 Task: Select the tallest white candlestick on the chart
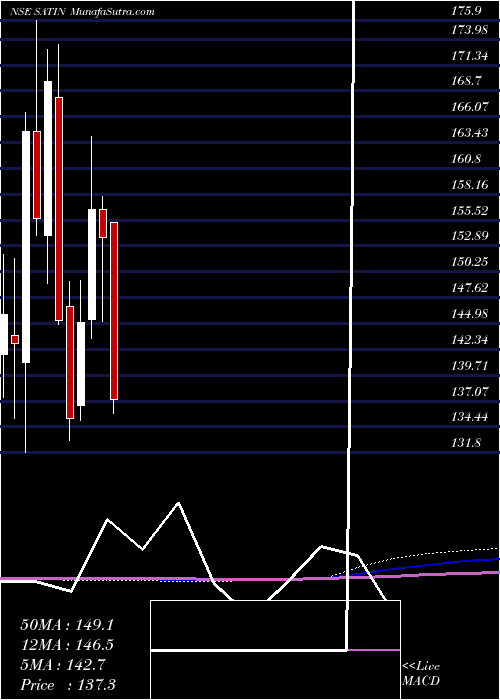click(x=26, y=247)
